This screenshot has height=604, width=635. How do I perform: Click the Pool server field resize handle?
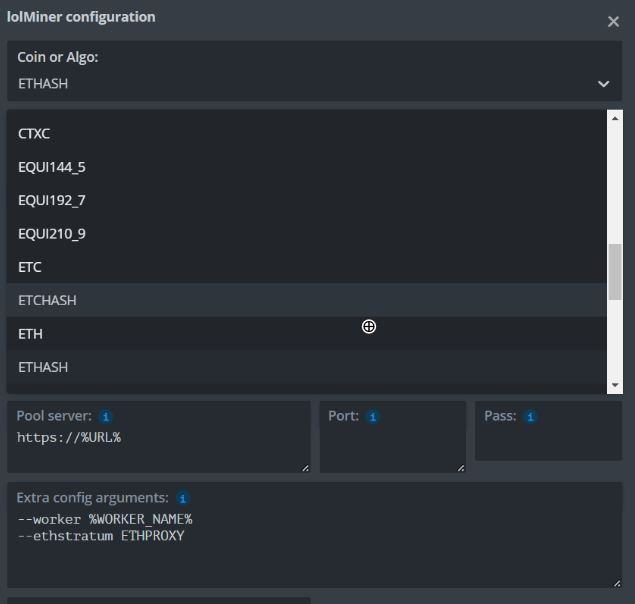pyautogui.click(x=305, y=468)
